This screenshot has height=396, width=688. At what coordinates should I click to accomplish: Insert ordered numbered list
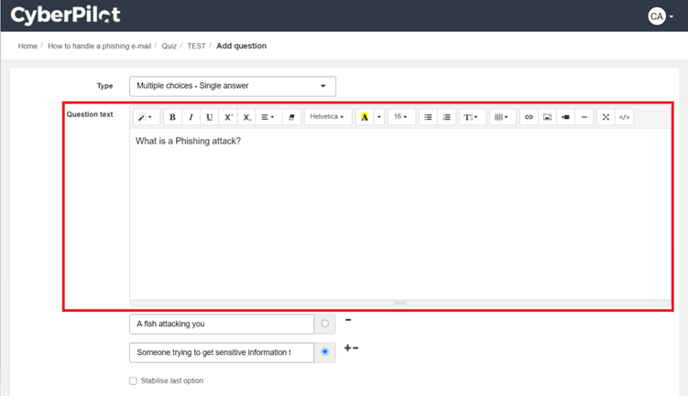tap(446, 117)
